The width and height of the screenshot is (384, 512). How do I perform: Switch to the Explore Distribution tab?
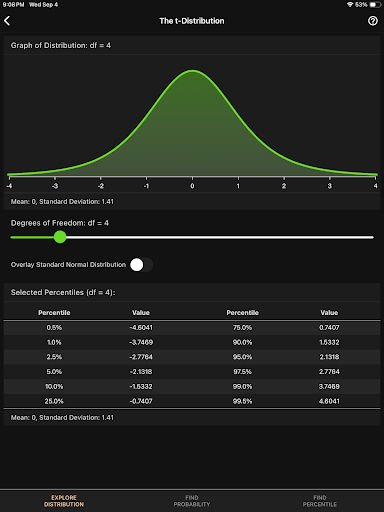(x=64, y=501)
